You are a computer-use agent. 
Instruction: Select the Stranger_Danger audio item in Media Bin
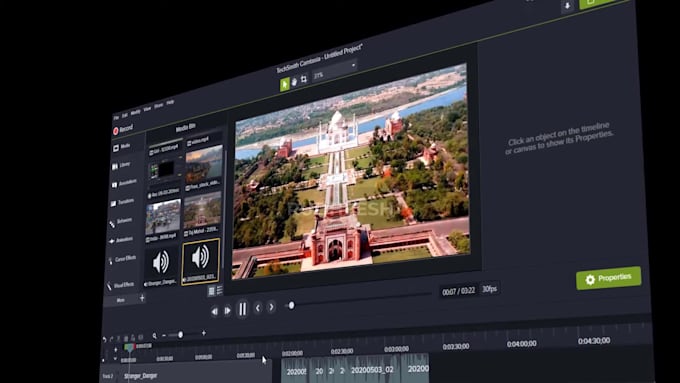click(x=161, y=264)
